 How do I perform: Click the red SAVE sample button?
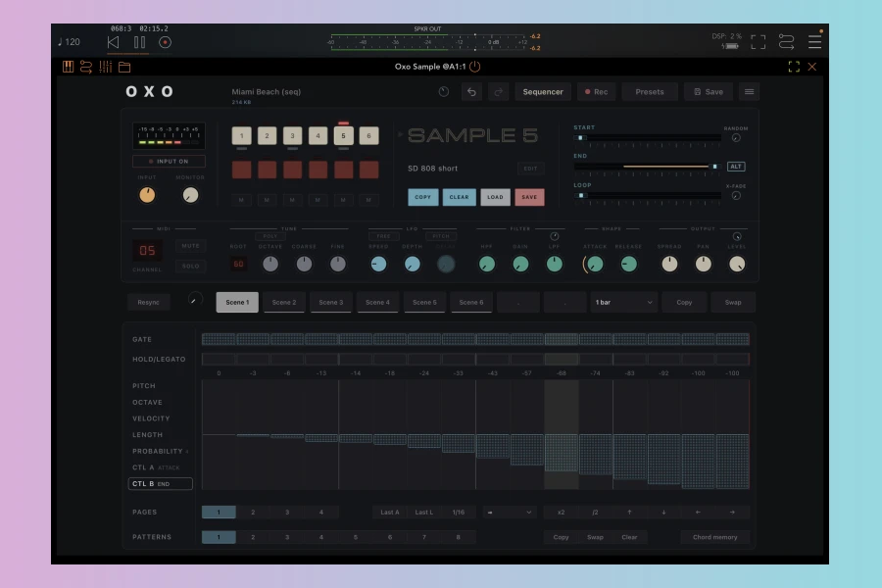[x=529, y=197]
